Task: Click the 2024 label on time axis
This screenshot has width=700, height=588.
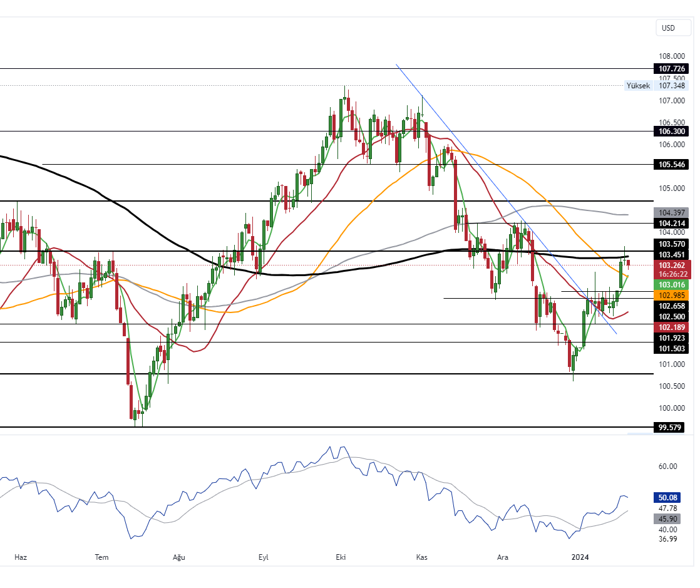Action: click(x=580, y=557)
